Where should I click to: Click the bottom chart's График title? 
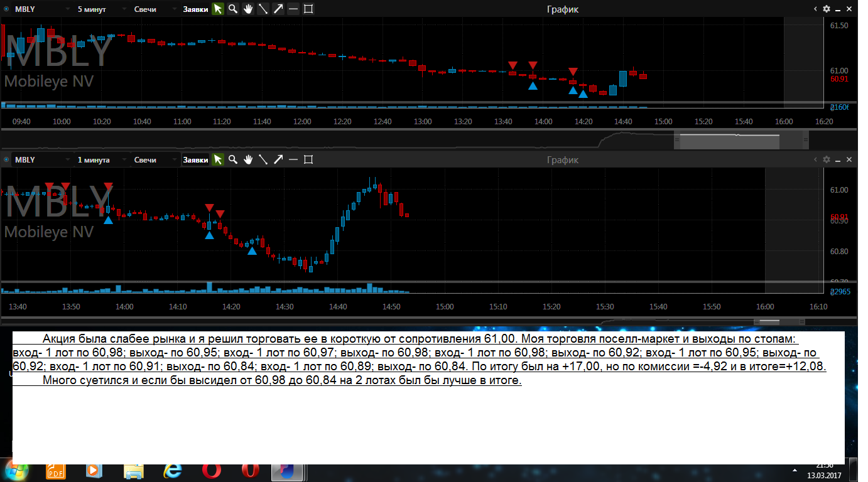tap(563, 159)
